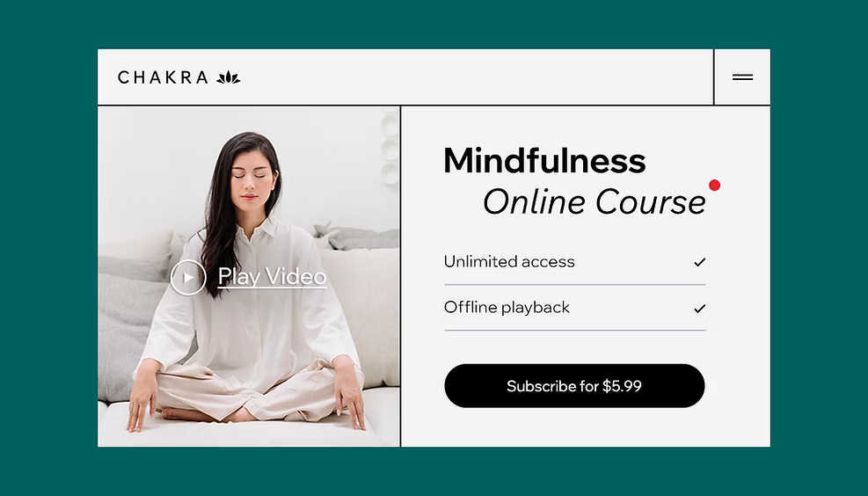Click the checkmark next to Unlimited access
This screenshot has width=868, height=496.
[700, 262]
